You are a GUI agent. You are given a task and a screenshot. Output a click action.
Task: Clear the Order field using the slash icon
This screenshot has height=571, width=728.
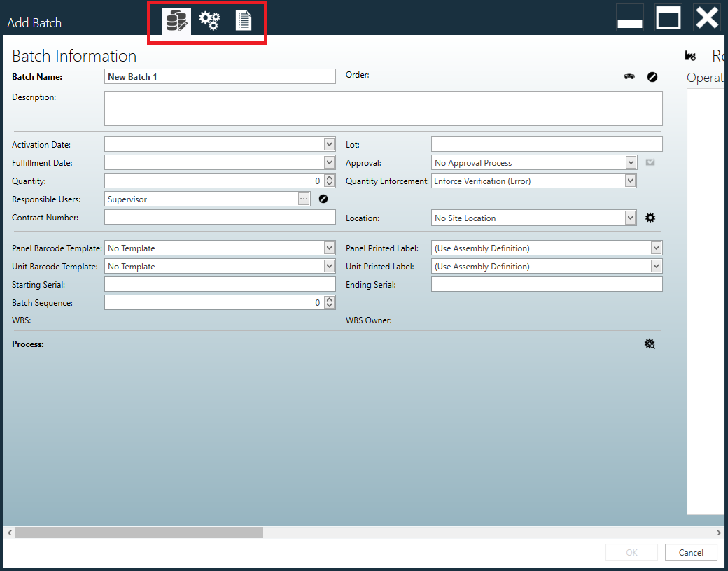pos(652,76)
